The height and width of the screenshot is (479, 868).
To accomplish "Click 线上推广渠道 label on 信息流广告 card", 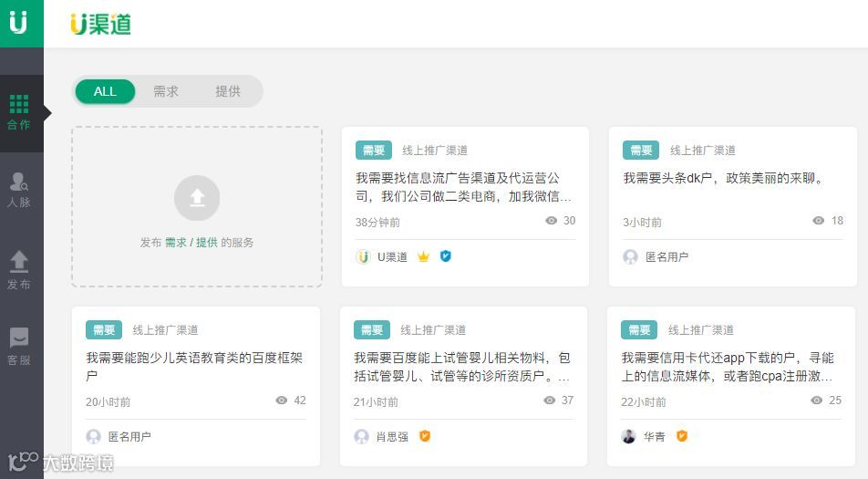I will (435, 150).
